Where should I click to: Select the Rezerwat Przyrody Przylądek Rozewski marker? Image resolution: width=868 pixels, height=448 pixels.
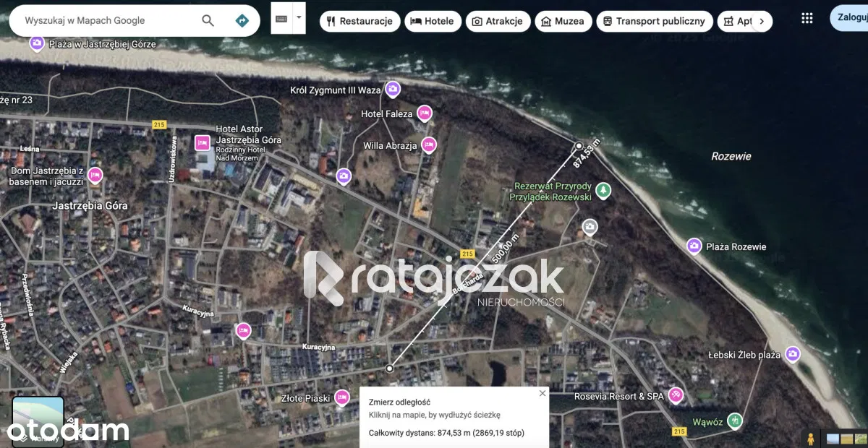603,191
